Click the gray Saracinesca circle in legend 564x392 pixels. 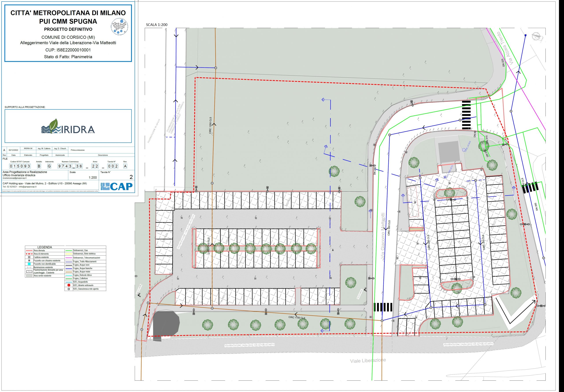click(x=69, y=289)
